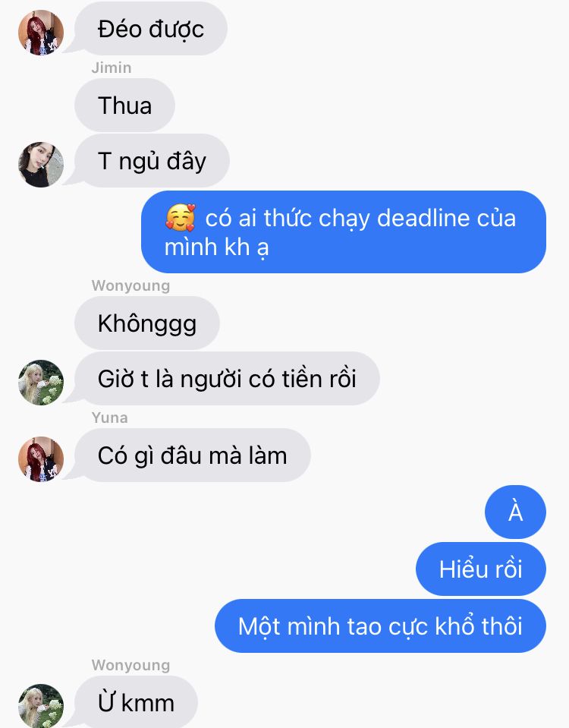
Task: Click the smiling hearts emoji in blue message
Action: (181, 218)
